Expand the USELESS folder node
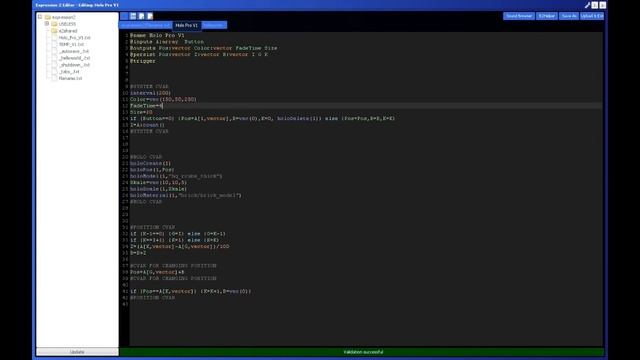The image size is (640, 360). 47,24
